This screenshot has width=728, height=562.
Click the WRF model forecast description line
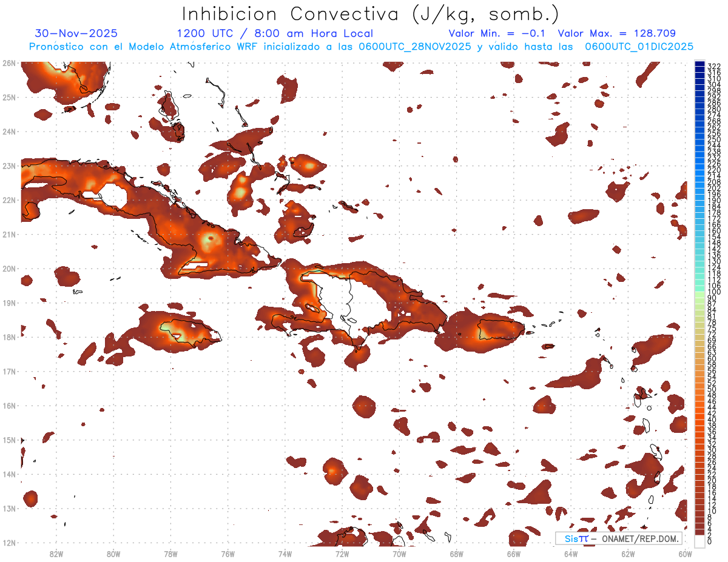pos(361,47)
